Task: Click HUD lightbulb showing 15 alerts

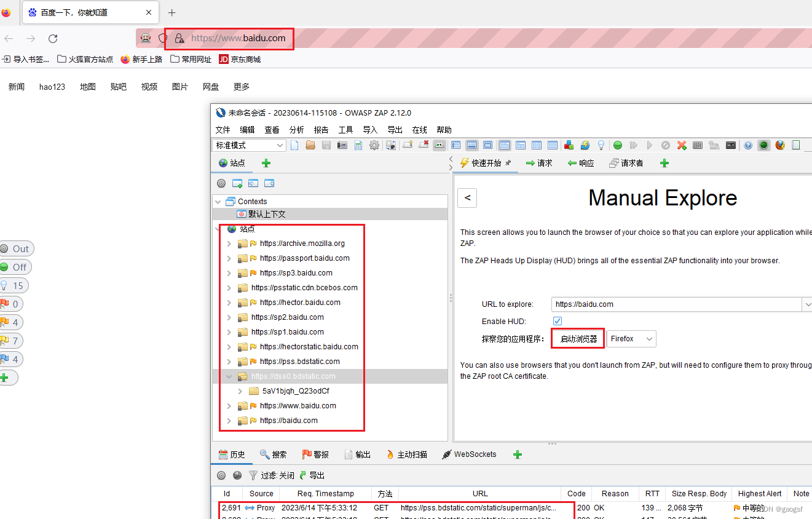Action: point(13,285)
